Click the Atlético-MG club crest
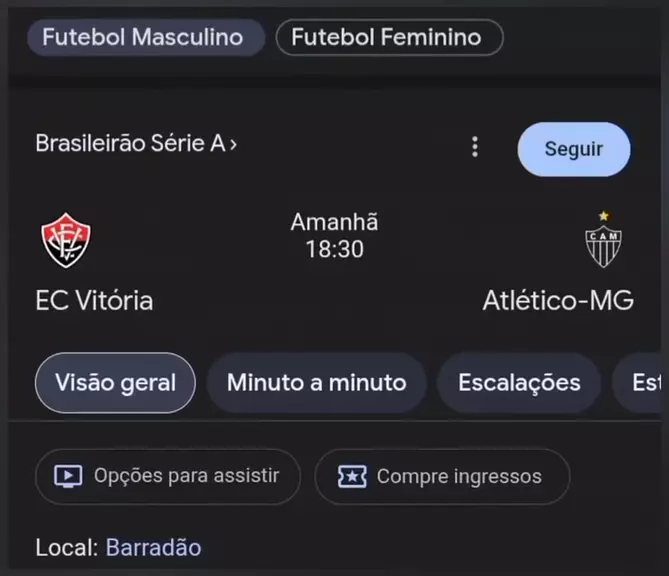Image resolution: width=669 pixels, height=576 pixels. pos(603,241)
